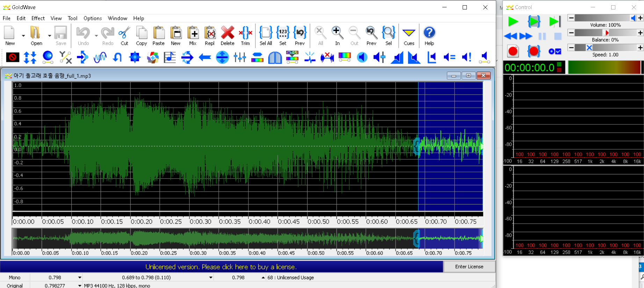This screenshot has width=644, height=288.
Task: Play audio with the green play button
Action: (513, 22)
